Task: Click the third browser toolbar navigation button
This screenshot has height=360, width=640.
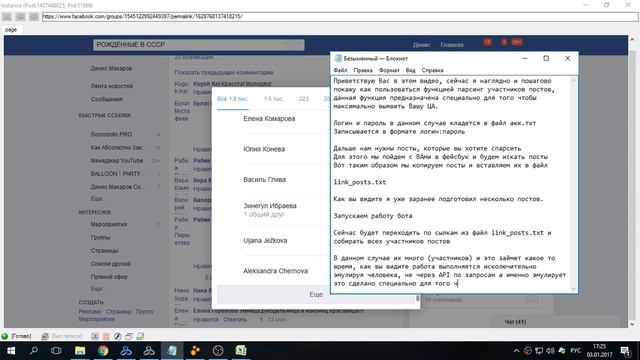Action: tap(34, 17)
